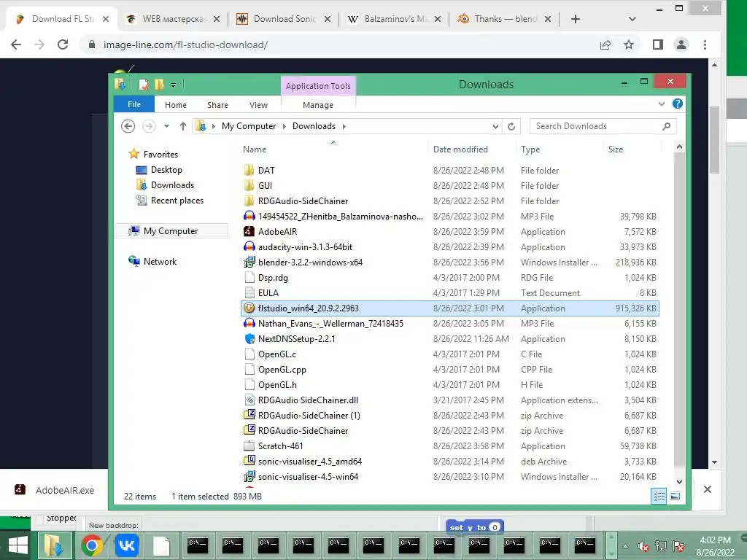The height and width of the screenshot is (560, 747).
Task: Switch to large icons view layout
Action: point(675,496)
